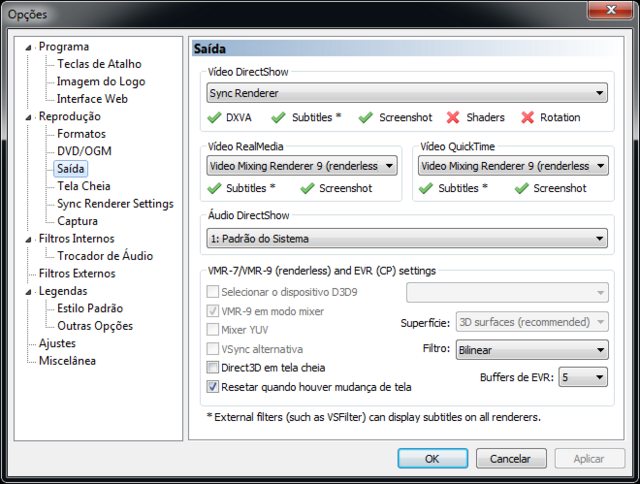Click the External filters footnote text

coord(373,417)
